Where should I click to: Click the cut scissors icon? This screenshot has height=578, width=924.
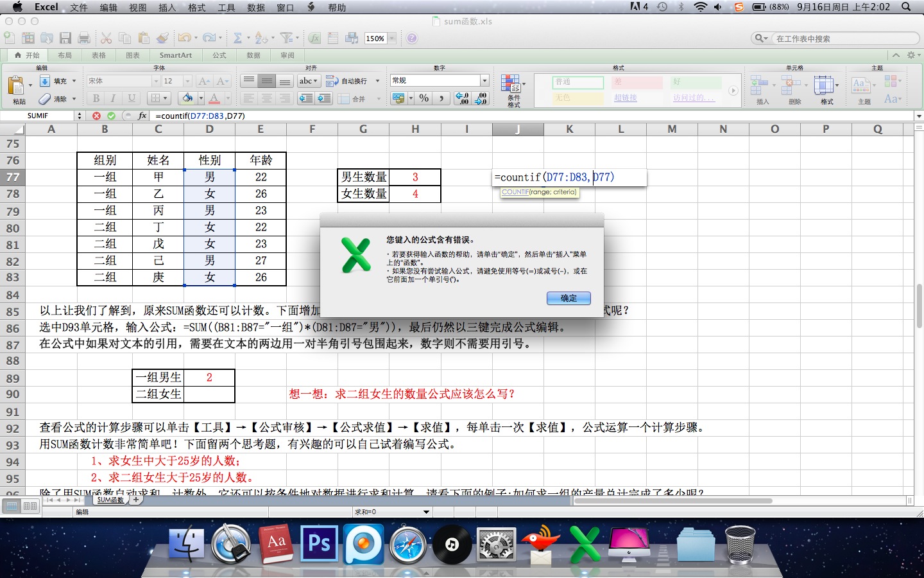pyautogui.click(x=107, y=39)
